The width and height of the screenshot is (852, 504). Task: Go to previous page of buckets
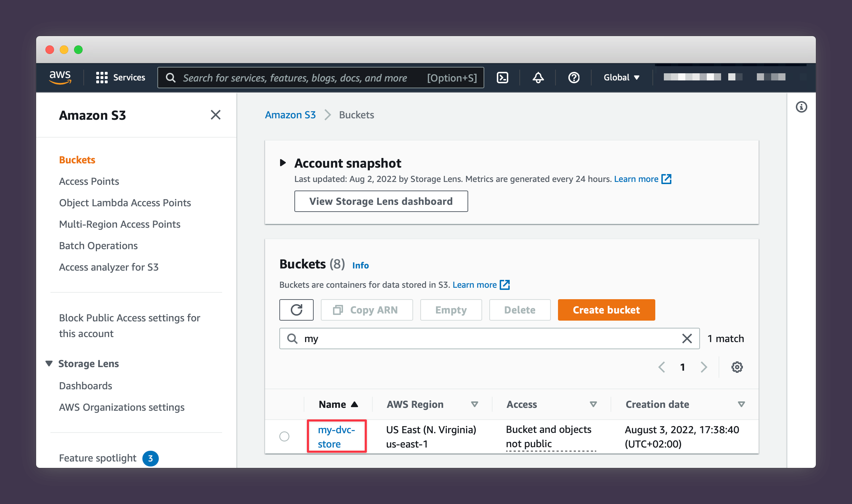coord(661,367)
